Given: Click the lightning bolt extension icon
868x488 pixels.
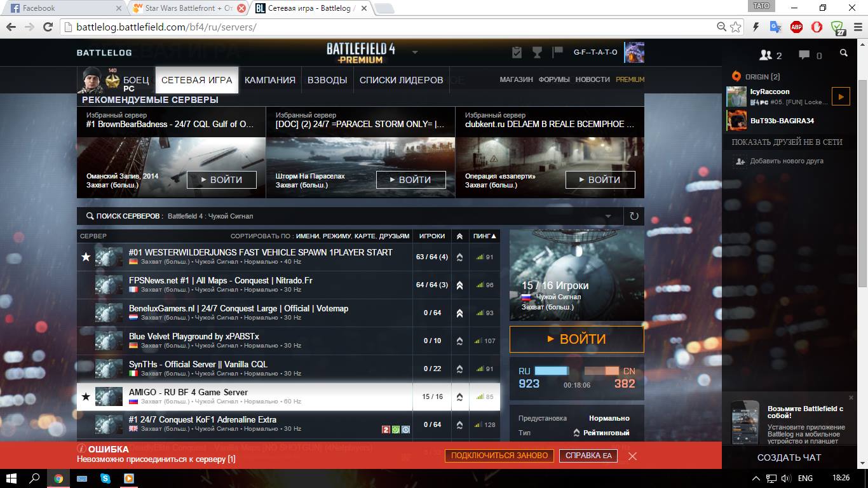Looking at the screenshot, I should coord(756,27).
